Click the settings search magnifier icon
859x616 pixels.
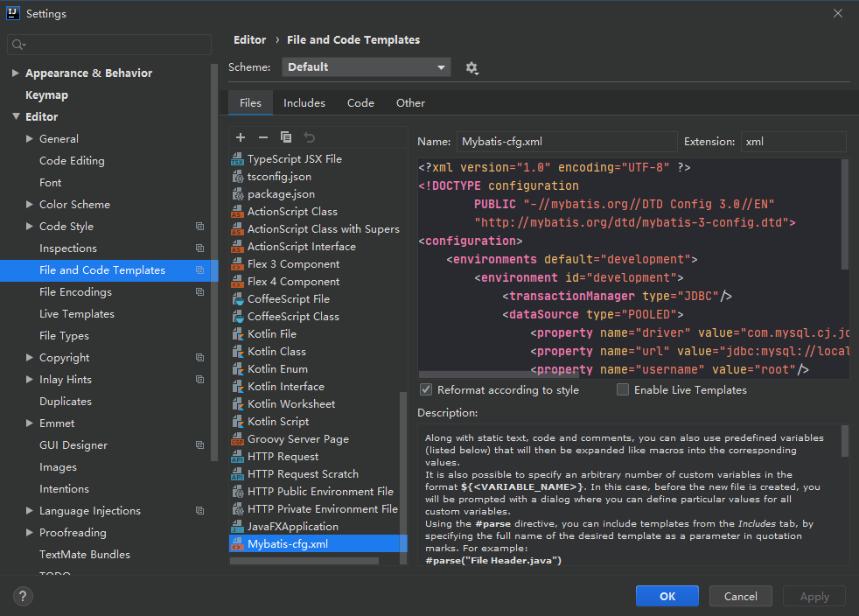(18, 45)
